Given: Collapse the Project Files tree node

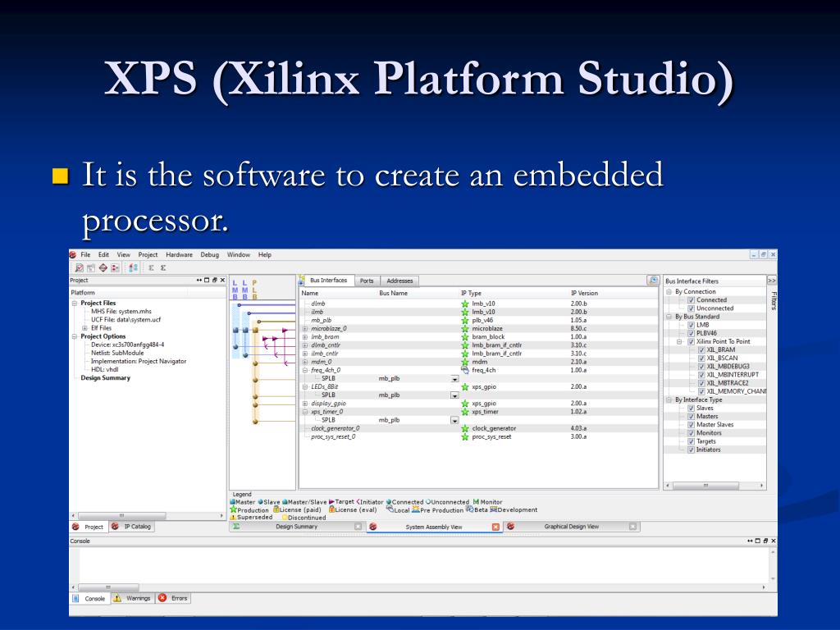Looking at the screenshot, I should (x=75, y=304).
